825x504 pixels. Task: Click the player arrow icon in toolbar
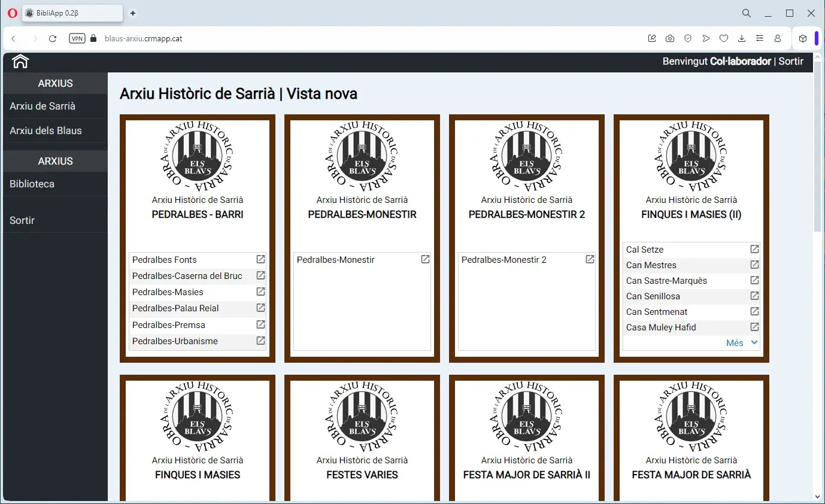click(x=706, y=38)
